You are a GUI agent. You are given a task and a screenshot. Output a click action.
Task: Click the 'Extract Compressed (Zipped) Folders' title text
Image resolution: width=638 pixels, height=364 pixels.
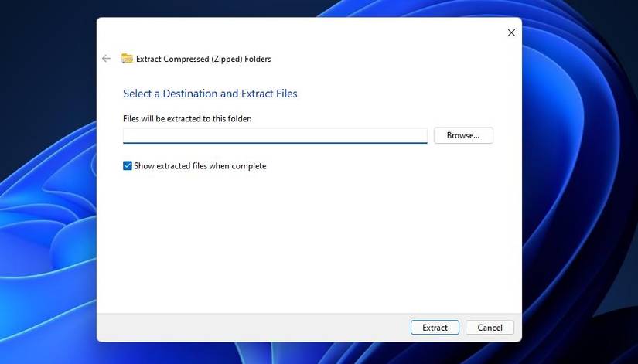click(x=203, y=59)
